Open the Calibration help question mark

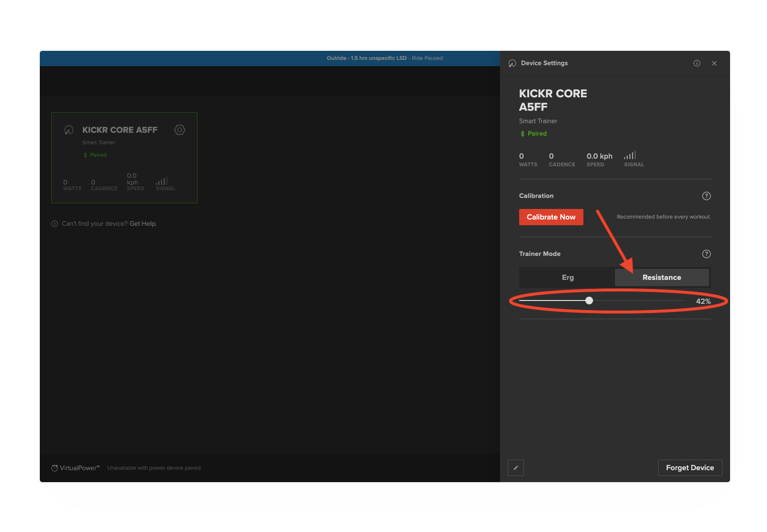click(706, 196)
